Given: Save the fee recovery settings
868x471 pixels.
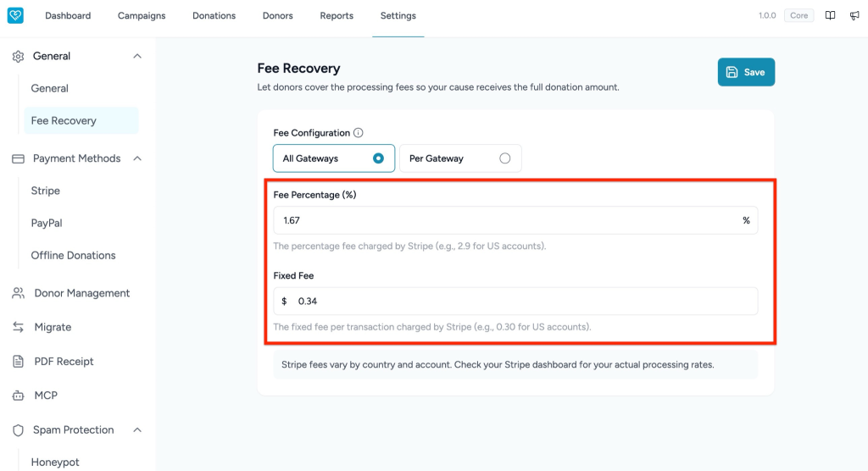Looking at the screenshot, I should [x=746, y=72].
